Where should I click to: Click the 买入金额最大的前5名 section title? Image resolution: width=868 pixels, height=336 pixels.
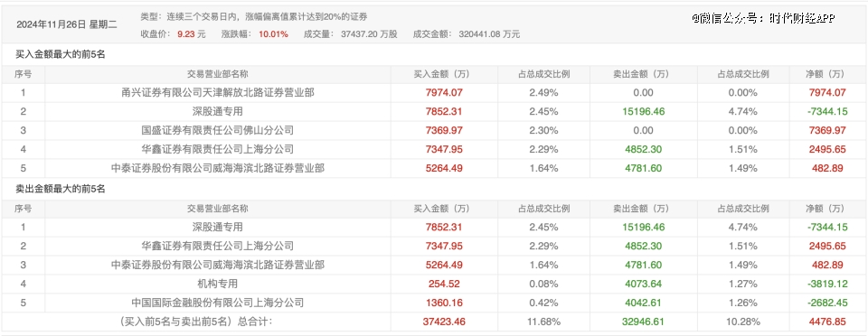(x=61, y=55)
